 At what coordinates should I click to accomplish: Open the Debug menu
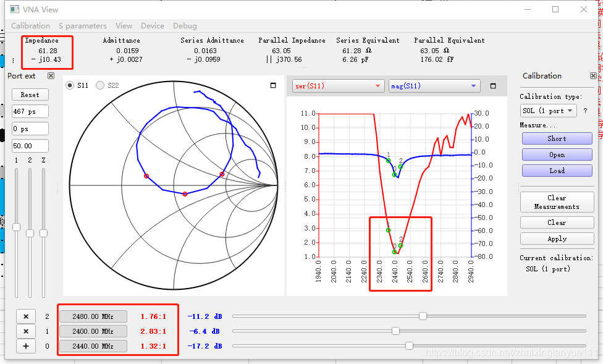[x=185, y=26]
